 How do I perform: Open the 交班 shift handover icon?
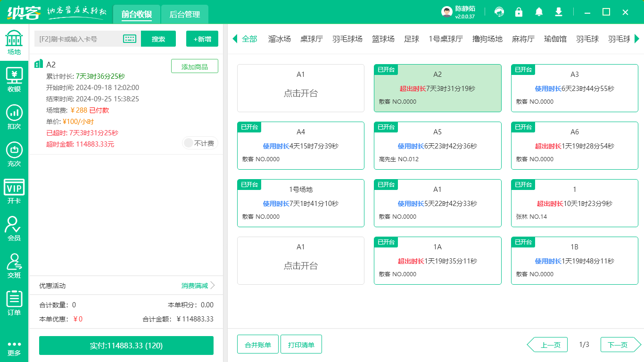(14, 265)
